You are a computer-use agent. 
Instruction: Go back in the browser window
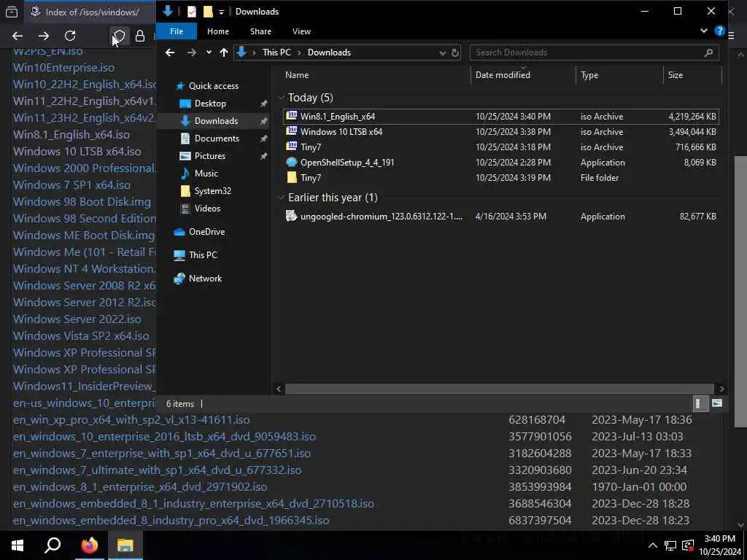tap(18, 36)
